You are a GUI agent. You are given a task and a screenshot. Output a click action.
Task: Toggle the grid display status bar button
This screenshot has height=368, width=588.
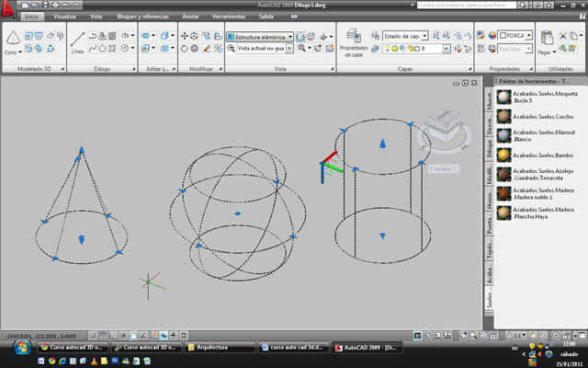tap(103, 335)
